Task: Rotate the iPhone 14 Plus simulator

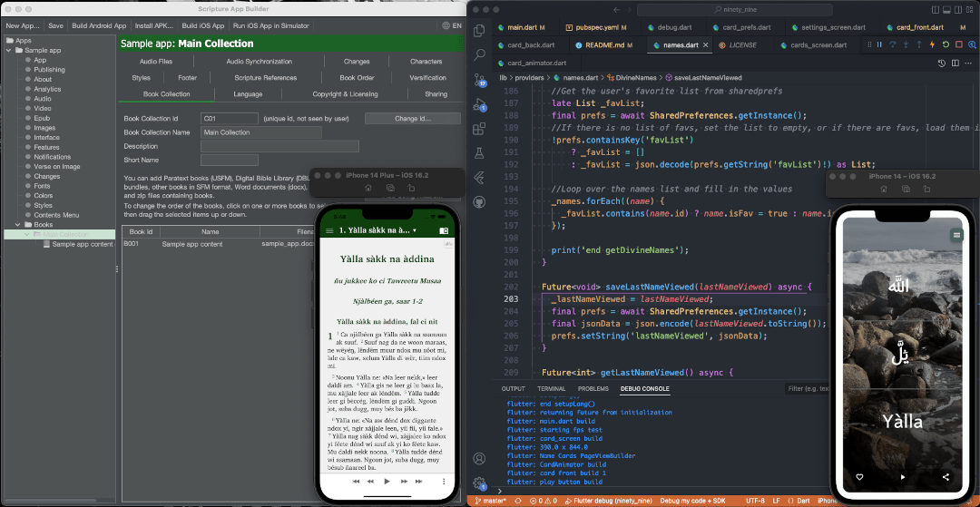Action: [x=411, y=188]
